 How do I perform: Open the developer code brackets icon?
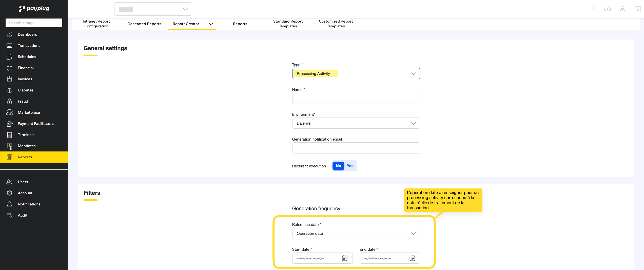click(607, 9)
